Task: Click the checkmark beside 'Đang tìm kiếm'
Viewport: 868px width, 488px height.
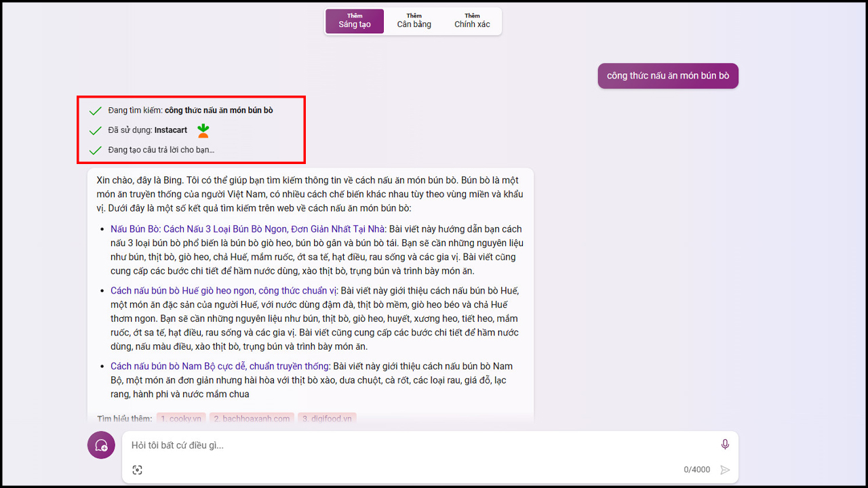Action: (x=94, y=110)
